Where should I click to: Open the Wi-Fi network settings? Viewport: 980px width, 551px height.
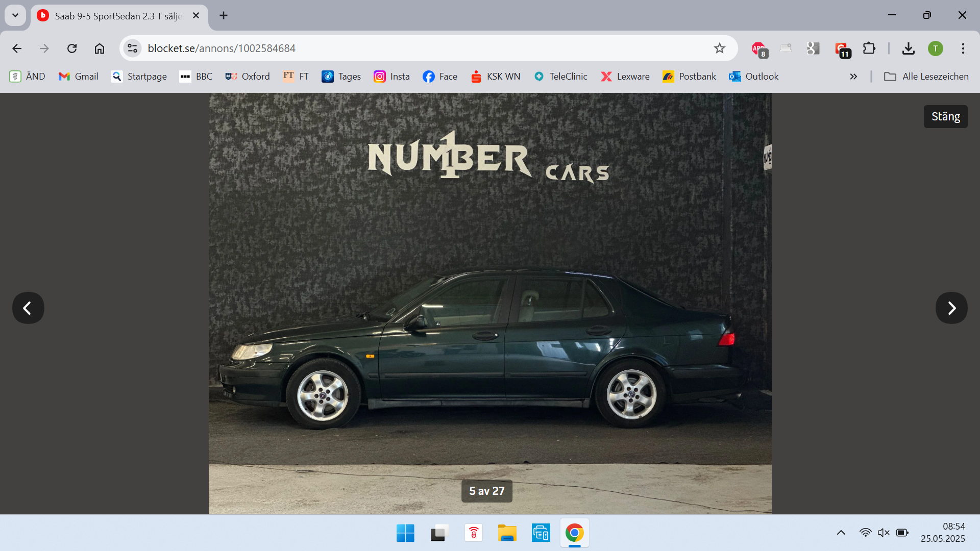pos(865,533)
